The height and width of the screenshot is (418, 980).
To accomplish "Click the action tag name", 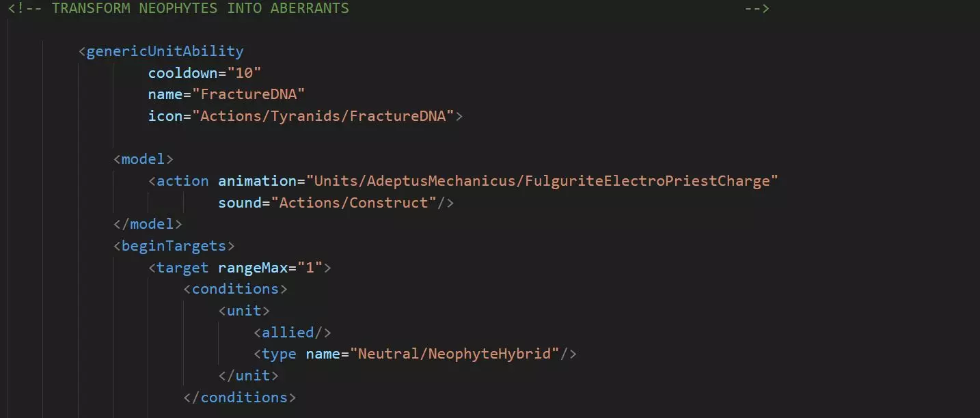I will [182, 181].
